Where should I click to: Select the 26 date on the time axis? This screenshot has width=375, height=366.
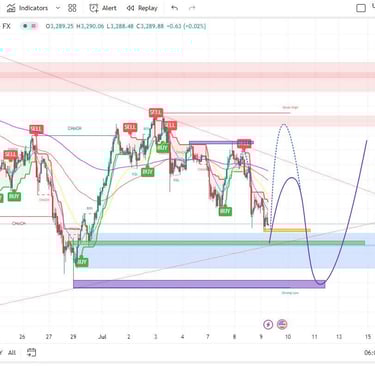[22, 337]
